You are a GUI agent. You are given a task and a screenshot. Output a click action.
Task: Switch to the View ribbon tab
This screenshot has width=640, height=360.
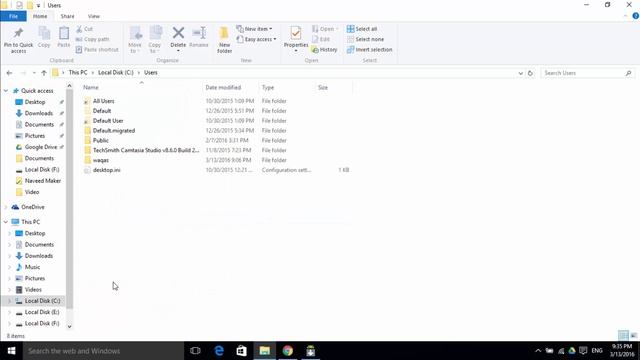93,16
